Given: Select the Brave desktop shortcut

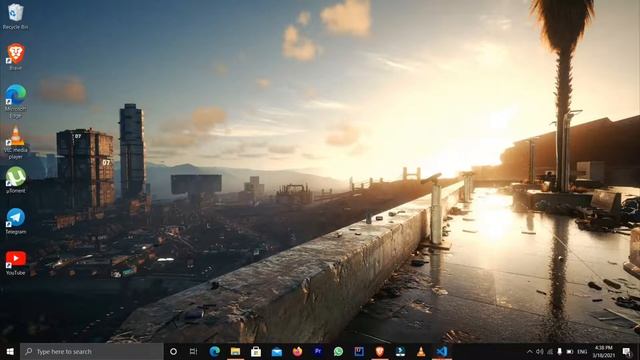Looking at the screenshot, I should [x=16, y=57].
